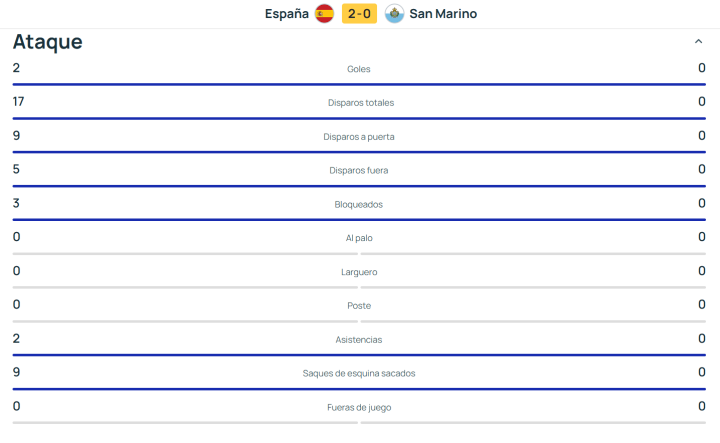Select the Bloqueados stat label
The width and height of the screenshot is (720, 443).
[359, 205]
